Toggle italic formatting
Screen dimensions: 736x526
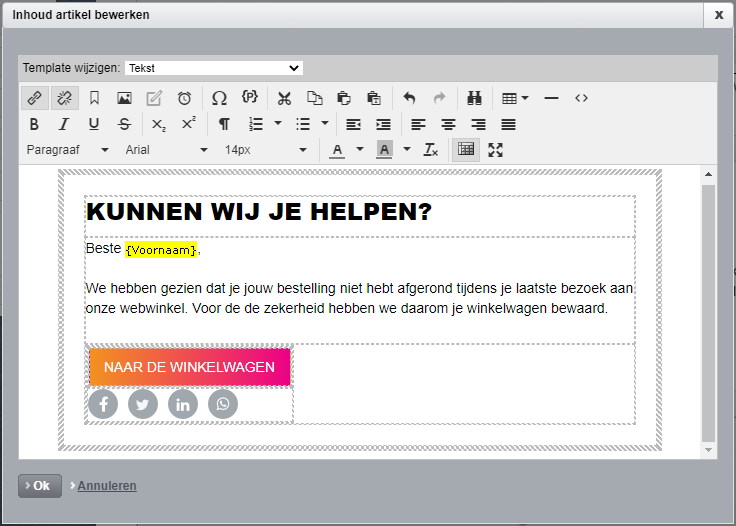[x=64, y=124]
